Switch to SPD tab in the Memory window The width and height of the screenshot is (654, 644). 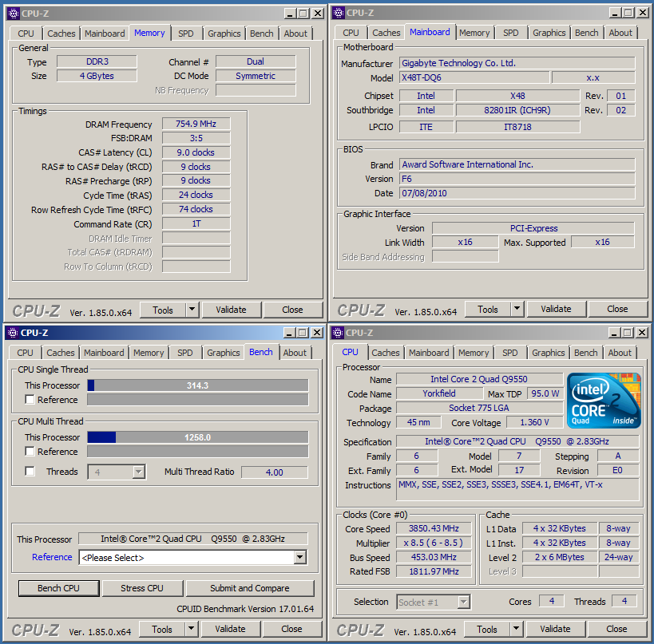(186, 34)
